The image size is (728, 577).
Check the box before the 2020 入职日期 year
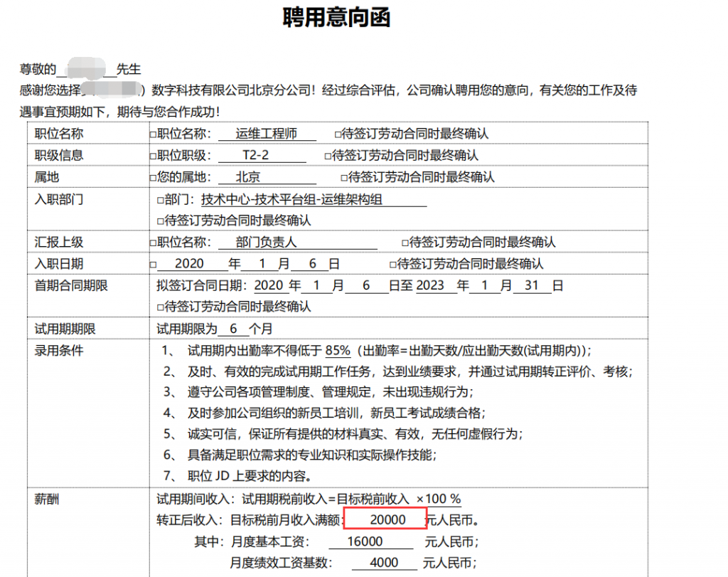(153, 265)
